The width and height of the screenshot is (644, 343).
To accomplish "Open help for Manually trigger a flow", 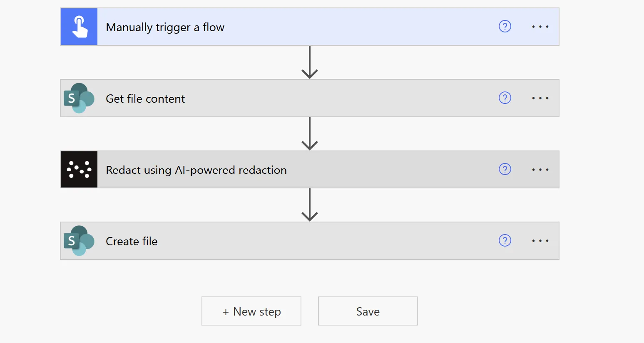I will point(505,26).
